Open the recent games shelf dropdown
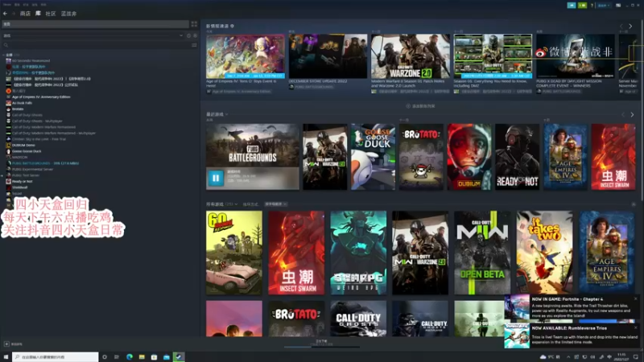 tap(226, 114)
